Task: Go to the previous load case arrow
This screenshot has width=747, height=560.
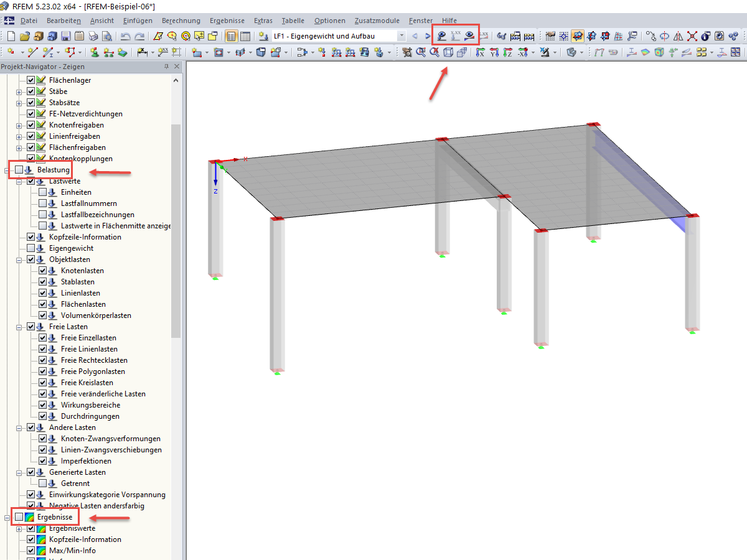Action: coord(415,36)
